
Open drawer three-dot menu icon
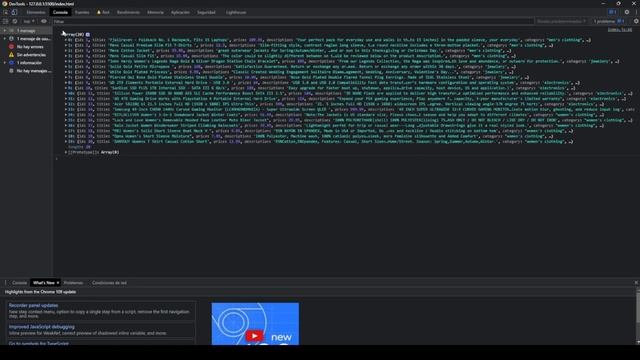[5, 282]
